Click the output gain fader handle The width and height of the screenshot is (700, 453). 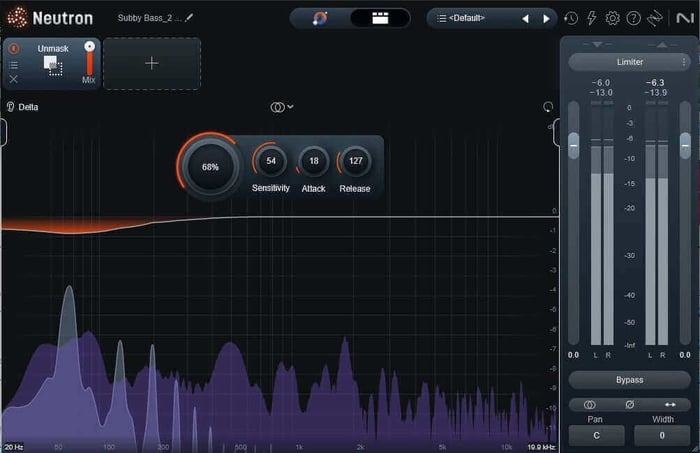click(685, 145)
